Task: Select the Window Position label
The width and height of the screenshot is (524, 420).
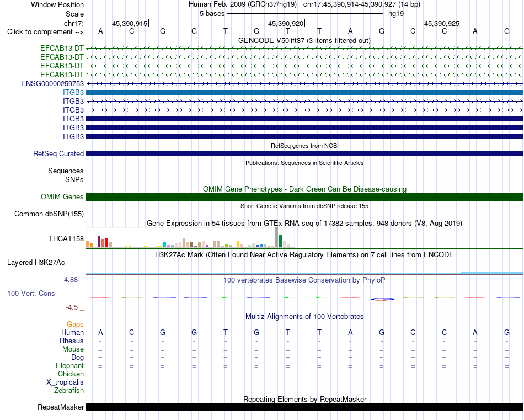Action: (57, 4)
